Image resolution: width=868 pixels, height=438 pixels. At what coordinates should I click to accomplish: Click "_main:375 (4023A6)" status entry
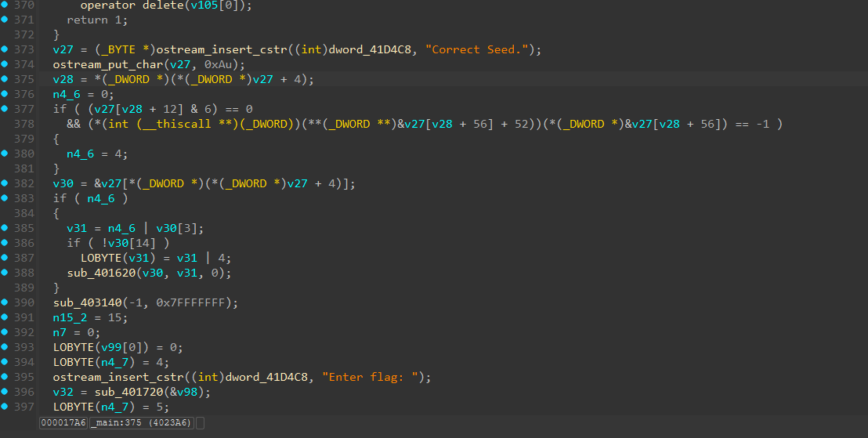pyautogui.click(x=142, y=422)
